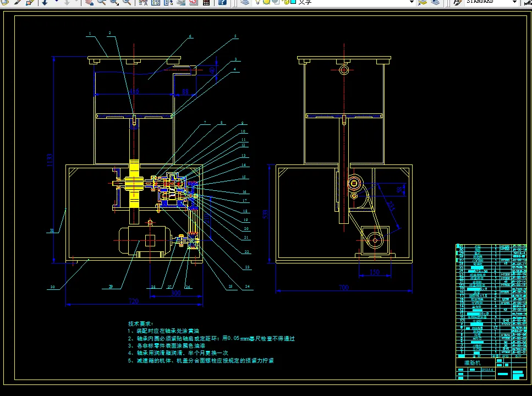Select the Zoom Window tool
The image size is (532, 396).
114,2
